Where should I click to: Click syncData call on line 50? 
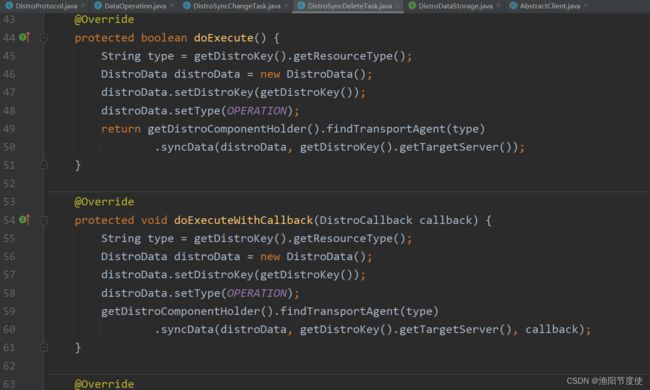187,147
